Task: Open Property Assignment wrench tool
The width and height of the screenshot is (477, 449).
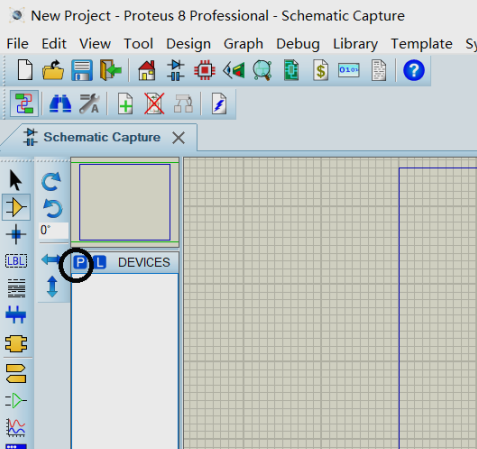Action: [89, 104]
